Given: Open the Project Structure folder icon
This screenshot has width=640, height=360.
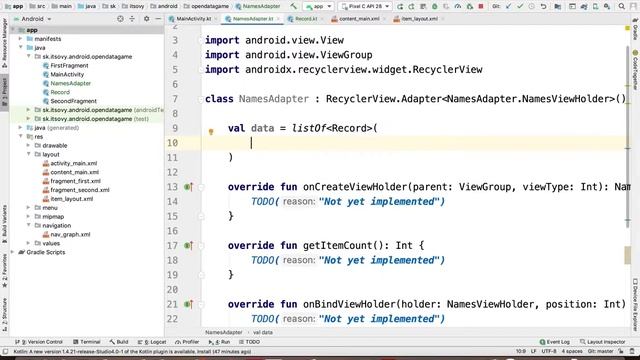Looking at the screenshot, I should point(558,7).
